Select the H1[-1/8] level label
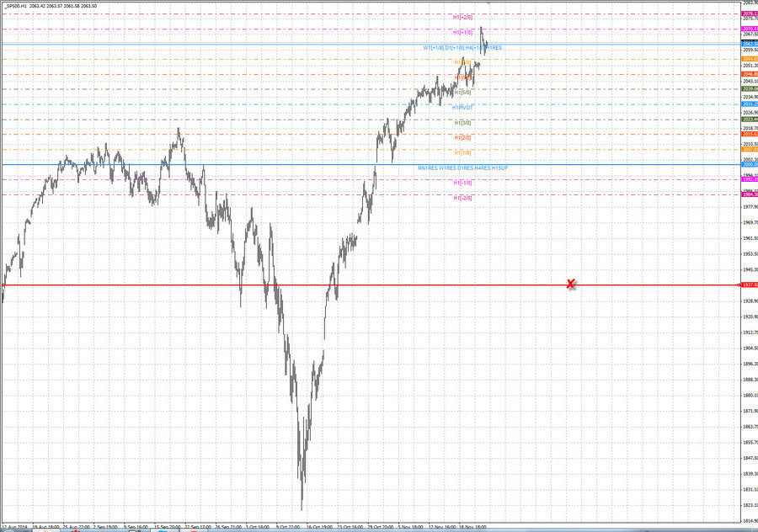The image size is (758, 532). [462, 184]
